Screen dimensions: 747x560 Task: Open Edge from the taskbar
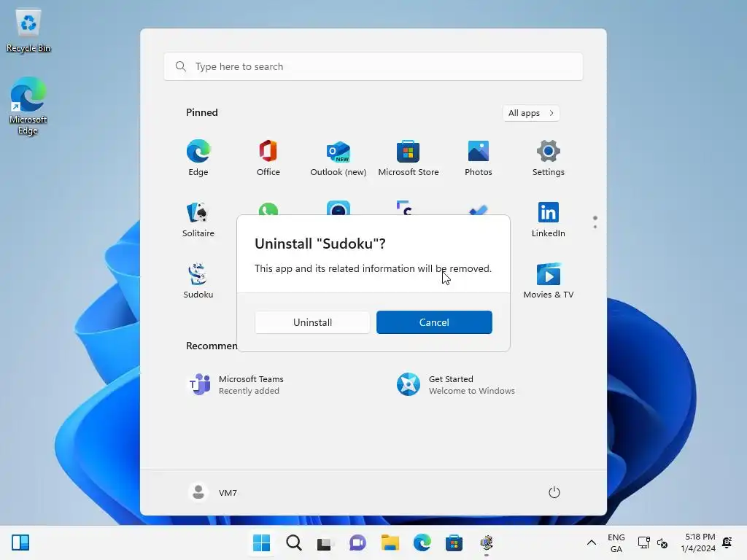point(422,542)
